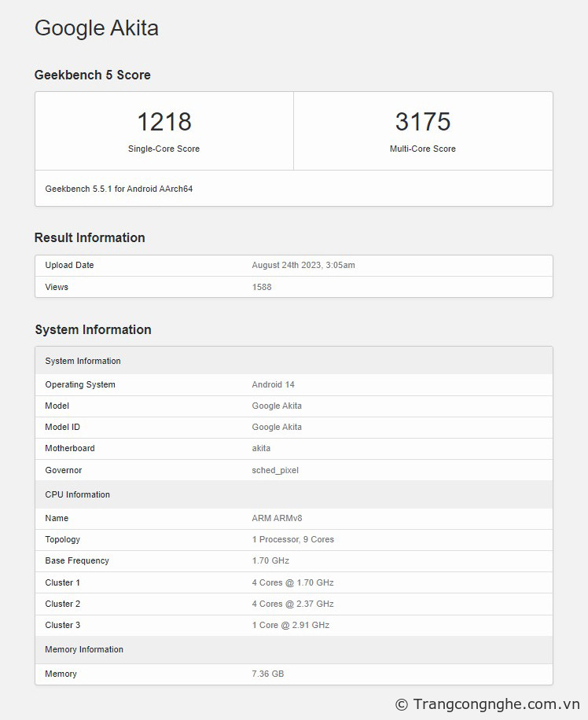
Task: Click the Trangcongnghe.com.vn watermark
Action: (x=487, y=703)
